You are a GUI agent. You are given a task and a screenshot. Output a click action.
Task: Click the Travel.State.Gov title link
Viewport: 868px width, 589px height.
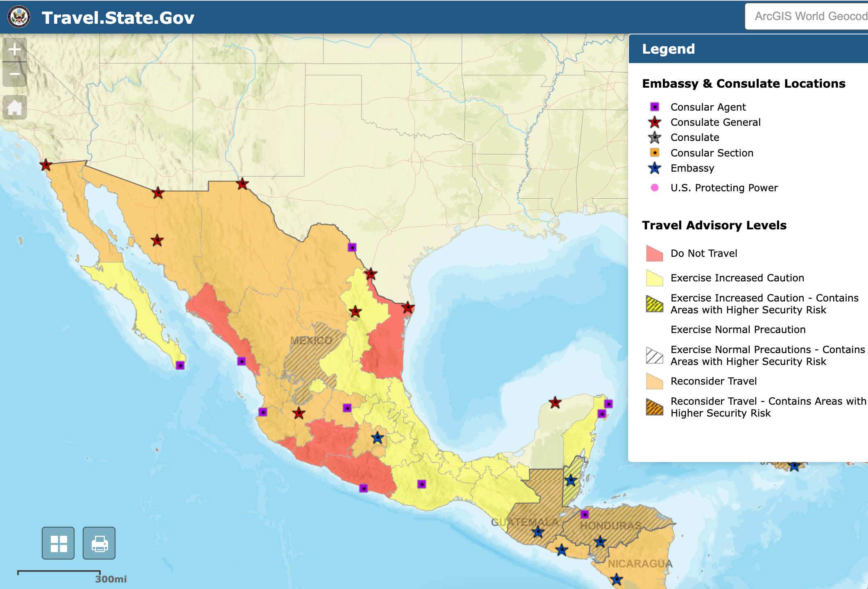118,18
